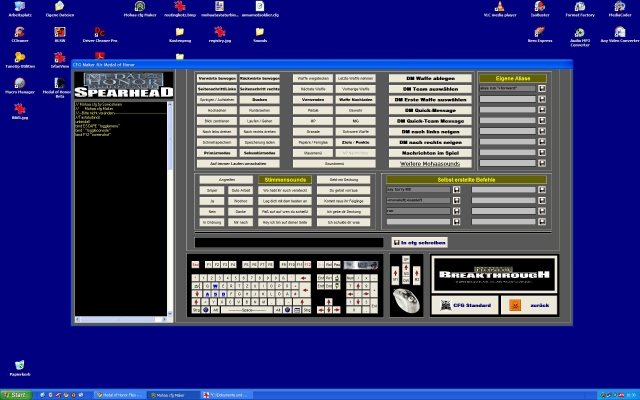Switch to Medal of Honor Files taskbar item
The image size is (640, 400).
pos(120,395)
